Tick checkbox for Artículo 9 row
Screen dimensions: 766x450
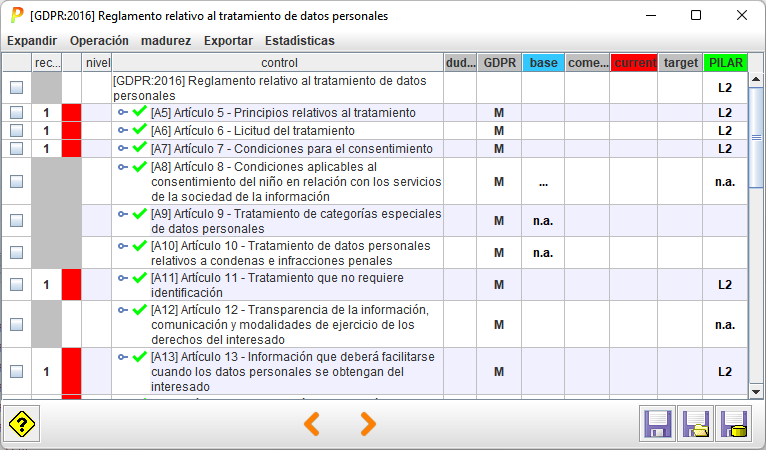click(x=17, y=220)
